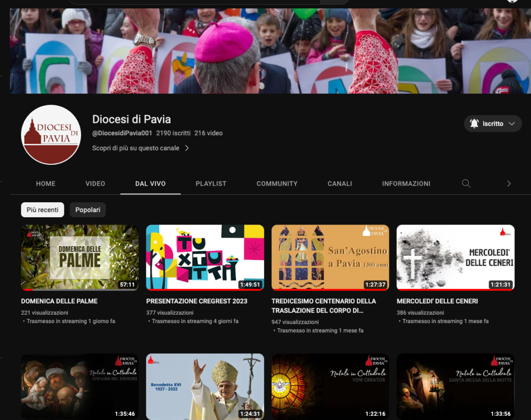The height and width of the screenshot is (420, 531).
Task: Expand the Iscritto subscription dropdown chevron
Action: coord(512,123)
